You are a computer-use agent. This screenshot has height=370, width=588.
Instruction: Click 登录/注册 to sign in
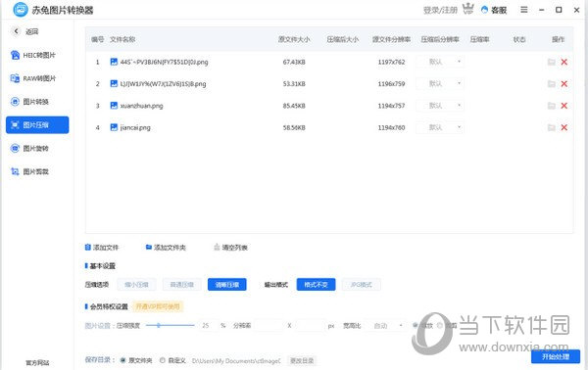[x=440, y=10]
